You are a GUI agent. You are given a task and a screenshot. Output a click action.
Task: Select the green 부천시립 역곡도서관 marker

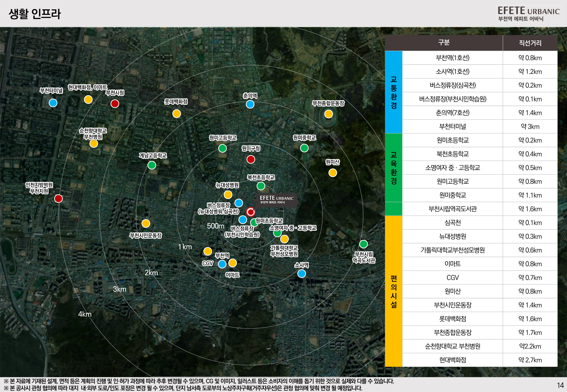click(x=363, y=244)
